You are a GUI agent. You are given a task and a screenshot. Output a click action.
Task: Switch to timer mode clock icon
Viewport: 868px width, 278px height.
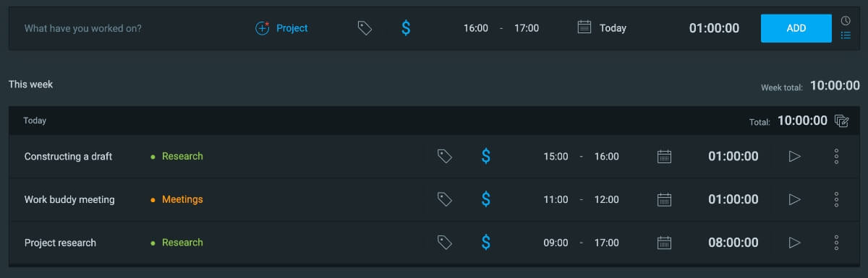846,21
